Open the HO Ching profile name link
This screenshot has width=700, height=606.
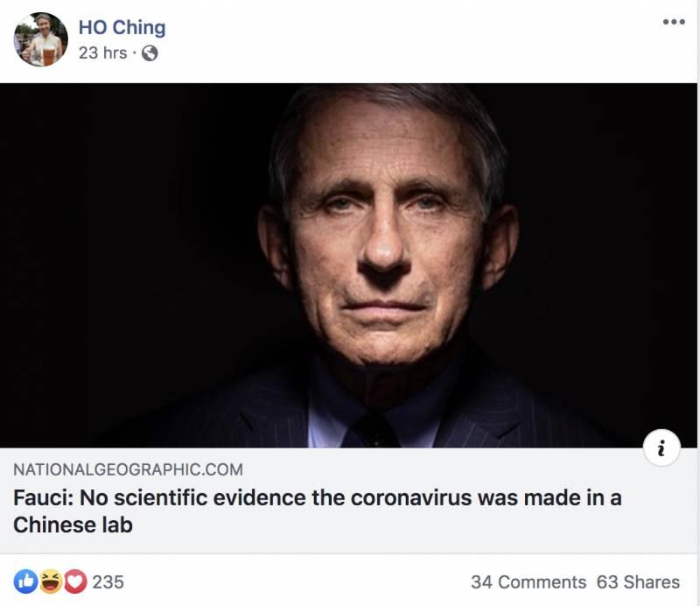pyautogui.click(x=122, y=27)
